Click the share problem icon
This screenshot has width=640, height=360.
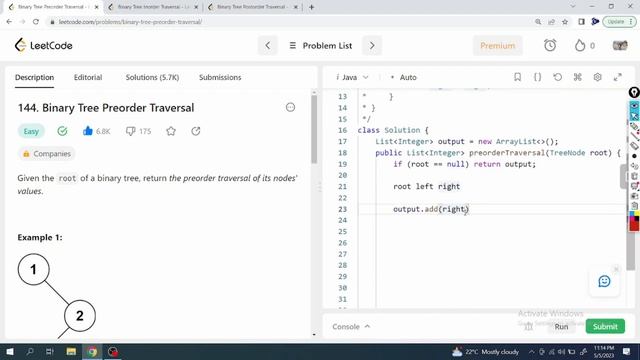pyautogui.click(x=196, y=131)
